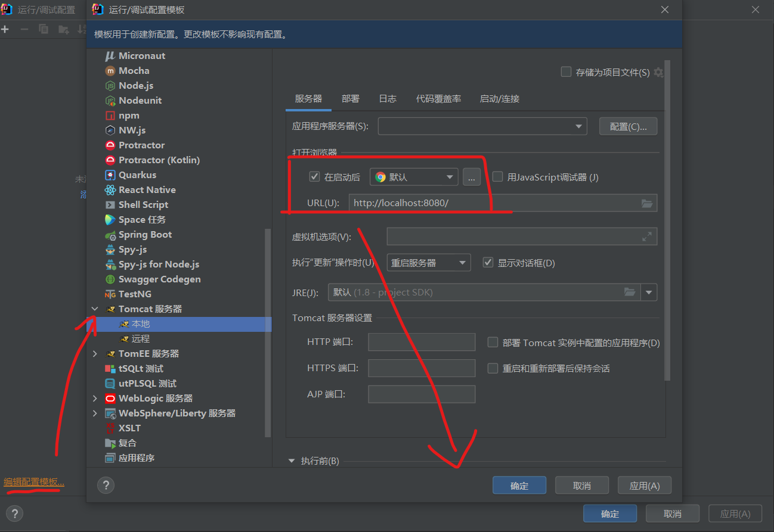
Task: Click the utPLSQL 测试 icon
Action: 110,383
